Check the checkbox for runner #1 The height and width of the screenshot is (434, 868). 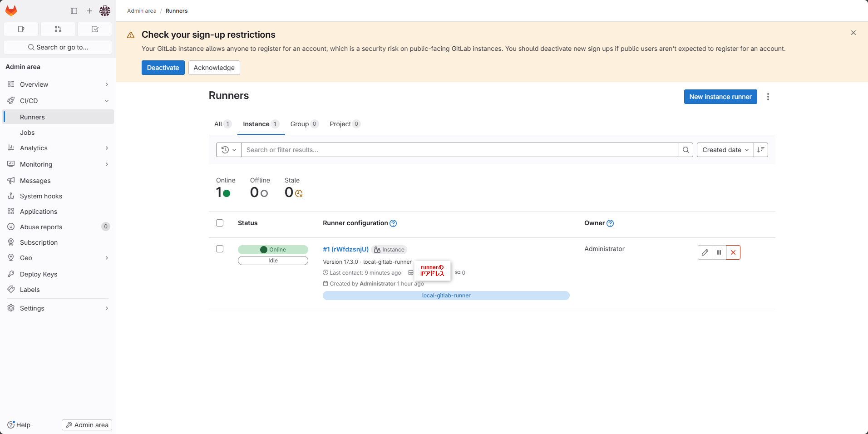click(x=220, y=249)
